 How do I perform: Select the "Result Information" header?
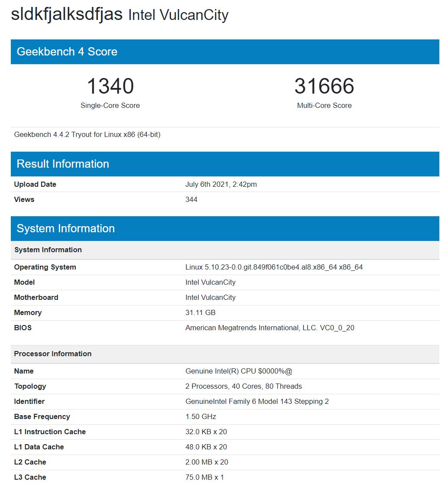coord(225,164)
